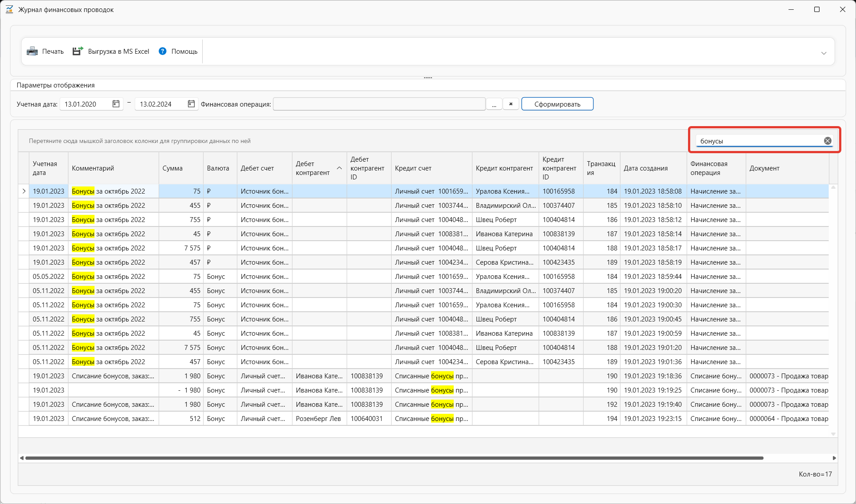Focus the Финансовая операция input field
Screen dimensions: 856x504
tap(379, 104)
